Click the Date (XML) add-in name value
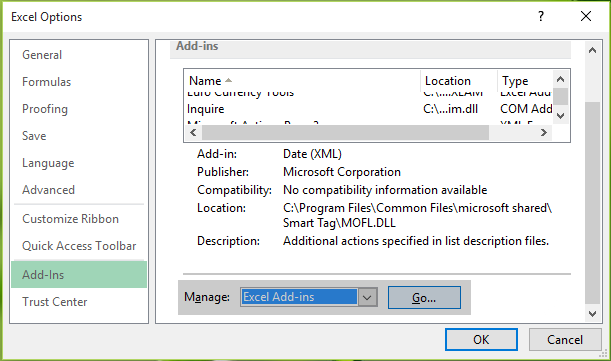 (x=312, y=154)
